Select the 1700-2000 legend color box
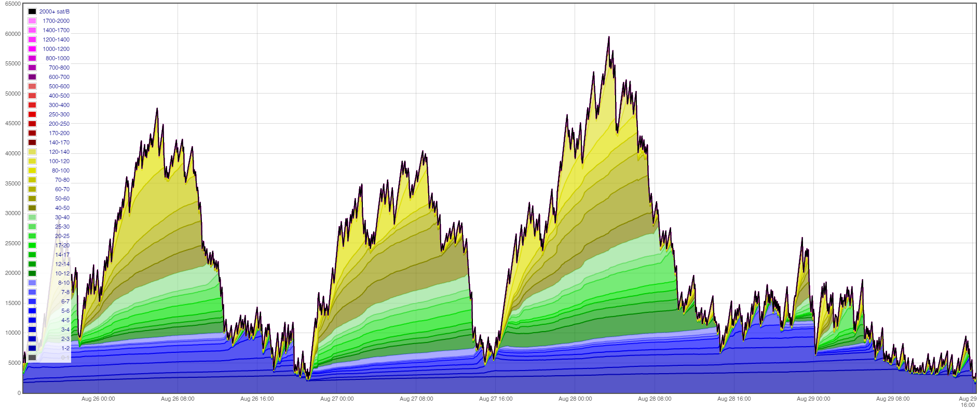This screenshot has width=980, height=409. 32,21
